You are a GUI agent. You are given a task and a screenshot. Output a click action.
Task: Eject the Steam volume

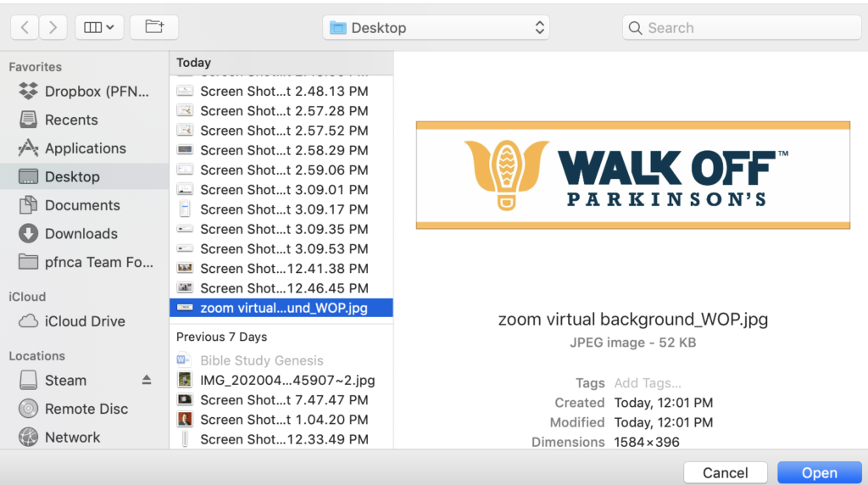(x=146, y=380)
